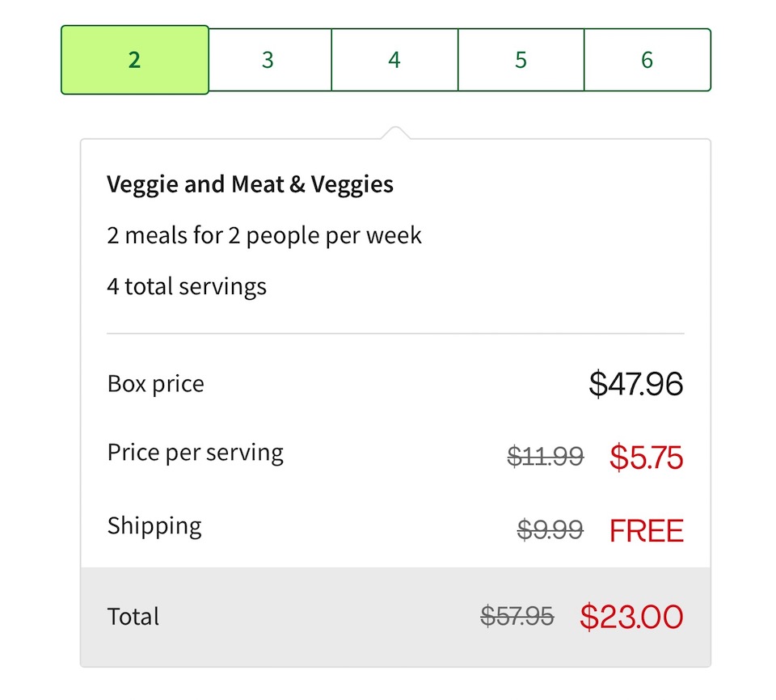Click the $47.96 box price amount
776x700 pixels.
pos(636,384)
